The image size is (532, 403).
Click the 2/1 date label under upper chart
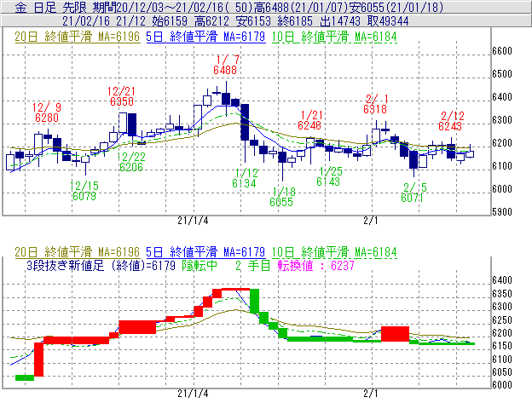(371, 221)
